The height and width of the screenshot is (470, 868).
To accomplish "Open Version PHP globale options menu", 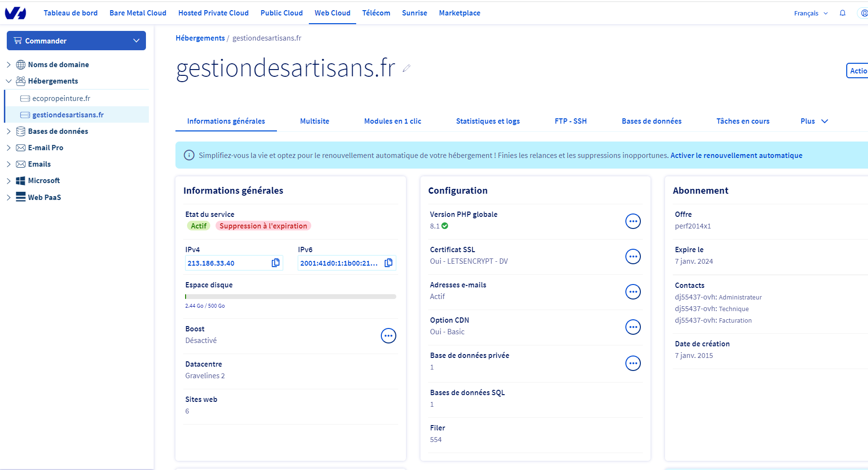I will tap(633, 221).
